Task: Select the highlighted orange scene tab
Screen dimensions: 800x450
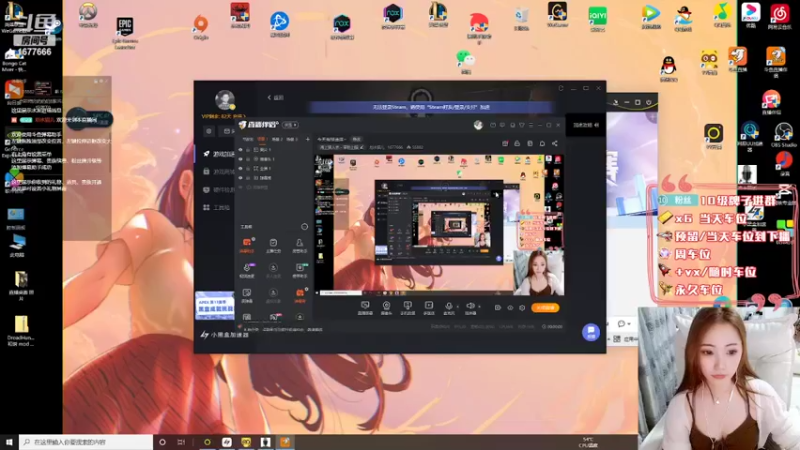Action: pos(262,139)
